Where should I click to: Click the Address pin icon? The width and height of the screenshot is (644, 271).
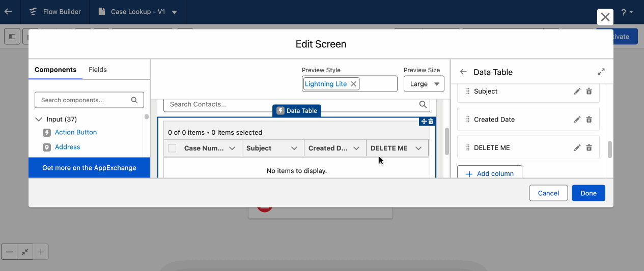pyautogui.click(x=47, y=147)
